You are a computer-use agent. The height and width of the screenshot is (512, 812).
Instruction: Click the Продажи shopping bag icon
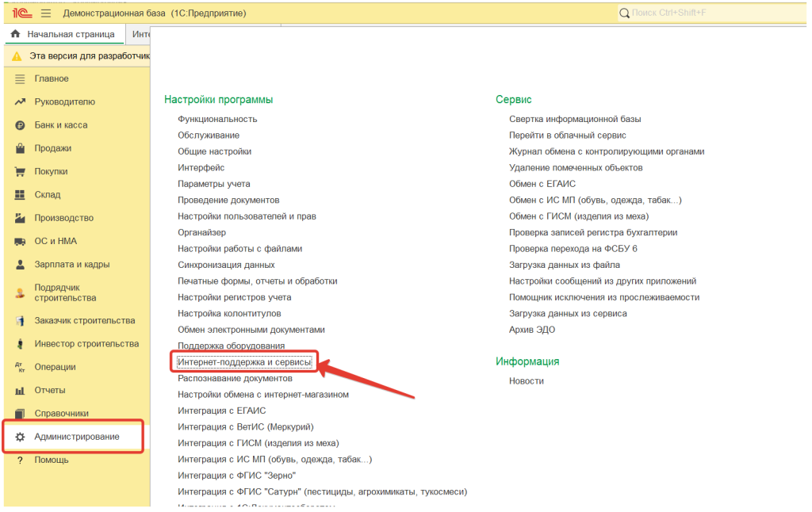(x=21, y=148)
